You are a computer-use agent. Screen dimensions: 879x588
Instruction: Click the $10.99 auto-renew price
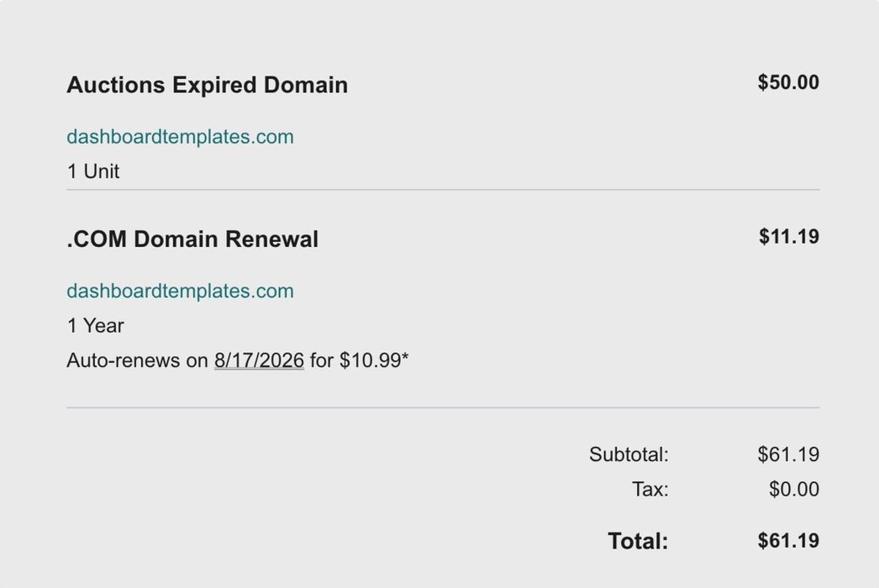pos(373,361)
